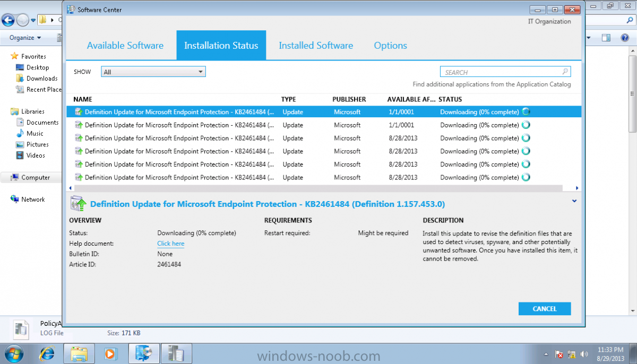This screenshot has height=364, width=637.
Task: Click the spinning progress icon on the highlighted row
Action: (526, 112)
